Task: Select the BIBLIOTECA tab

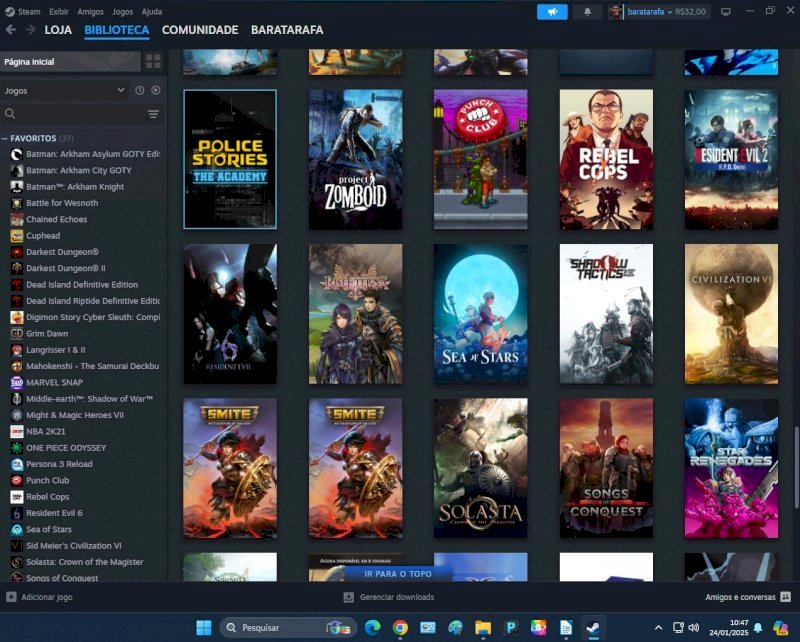Action: pyautogui.click(x=117, y=30)
